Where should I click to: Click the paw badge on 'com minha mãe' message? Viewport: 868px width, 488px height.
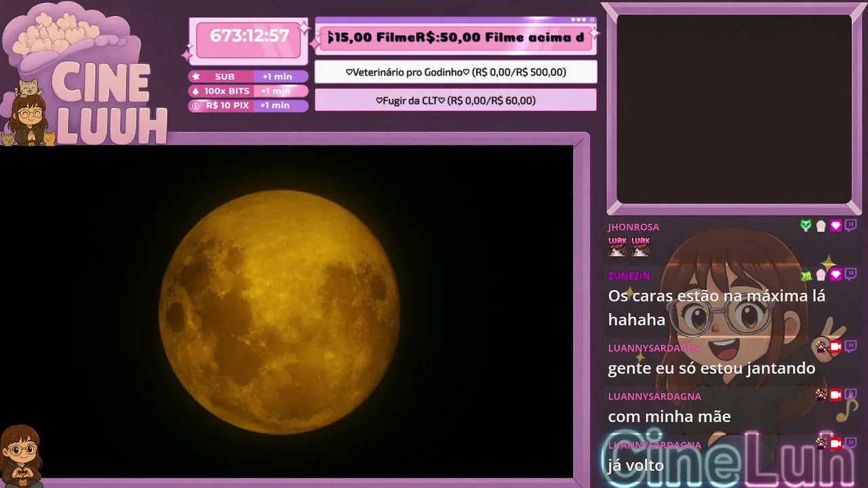[821, 394]
